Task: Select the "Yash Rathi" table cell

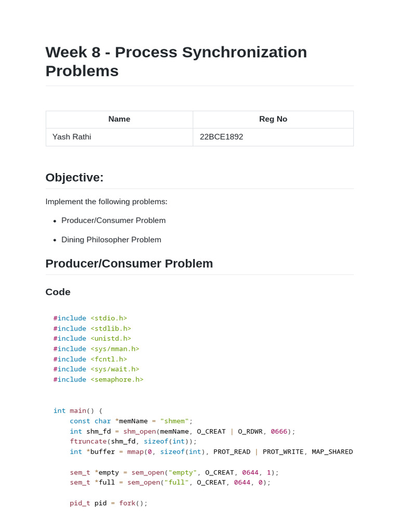Action: [72, 137]
